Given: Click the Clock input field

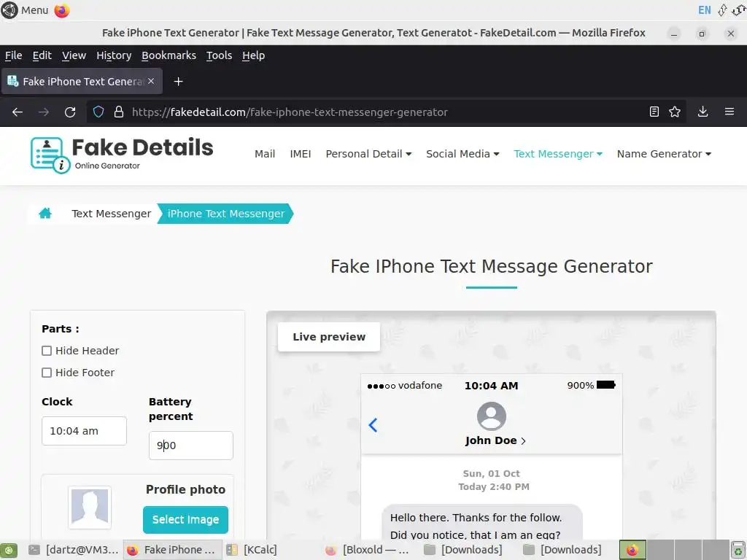Looking at the screenshot, I should pyautogui.click(x=84, y=431).
